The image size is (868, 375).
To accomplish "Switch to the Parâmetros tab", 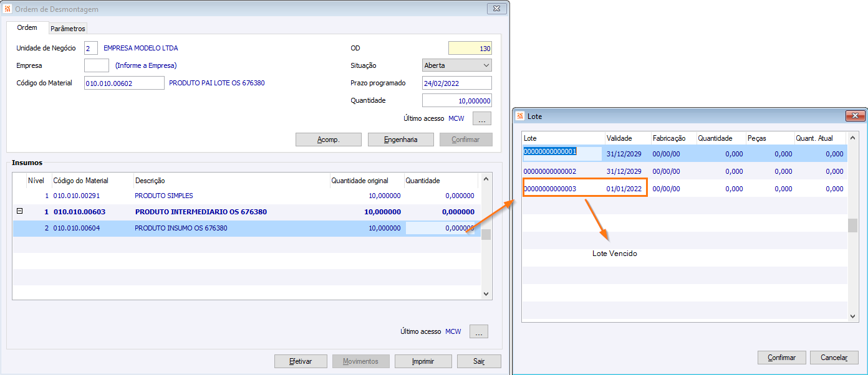I will [68, 29].
